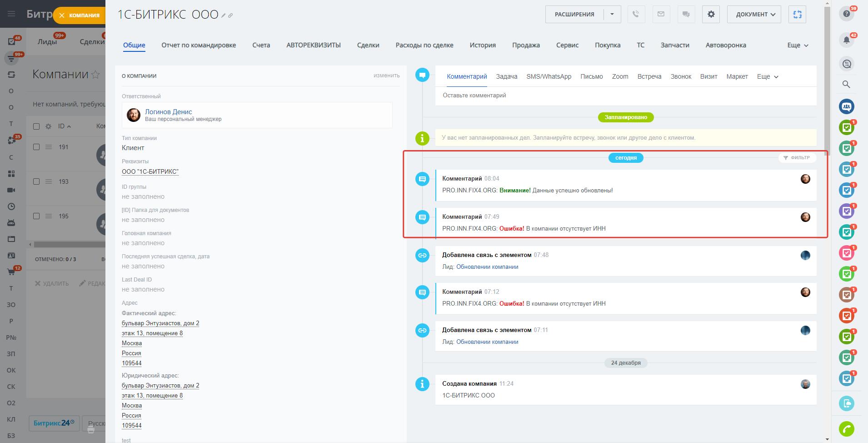868x443 pixels.
Task: Click the phone call icon in header
Action: (x=636, y=14)
